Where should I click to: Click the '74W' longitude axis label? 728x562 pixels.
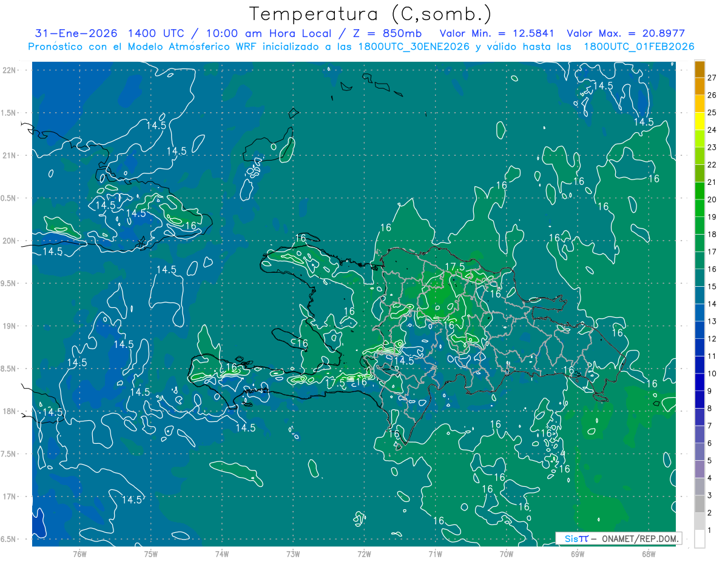[222, 554]
